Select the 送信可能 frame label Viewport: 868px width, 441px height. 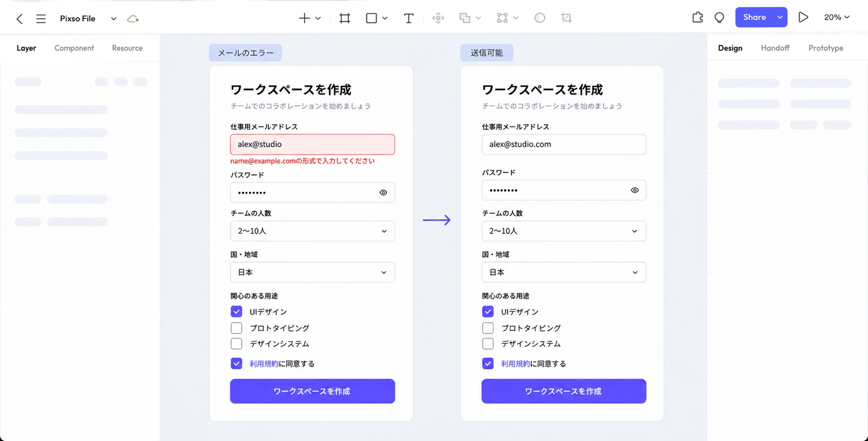pos(487,53)
